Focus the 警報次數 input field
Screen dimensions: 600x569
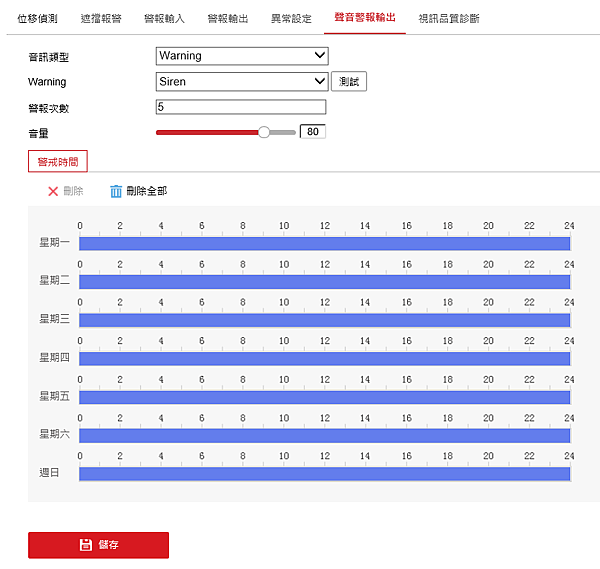point(241,107)
